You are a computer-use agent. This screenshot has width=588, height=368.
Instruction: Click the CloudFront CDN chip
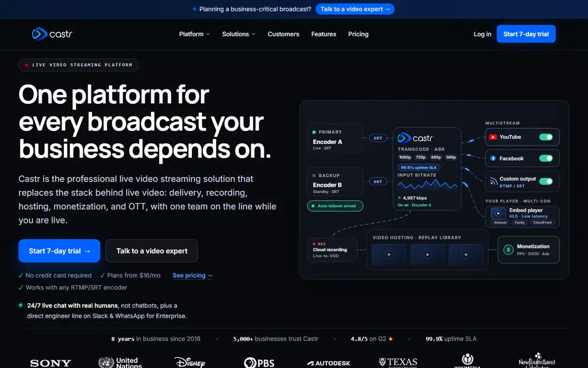(x=542, y=223)
